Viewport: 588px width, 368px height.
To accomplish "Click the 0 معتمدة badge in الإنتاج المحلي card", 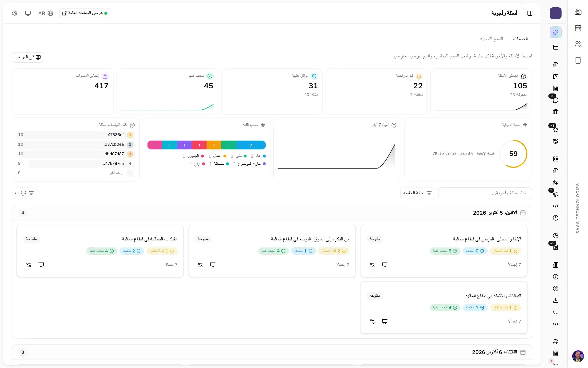I will coord(475,251).
